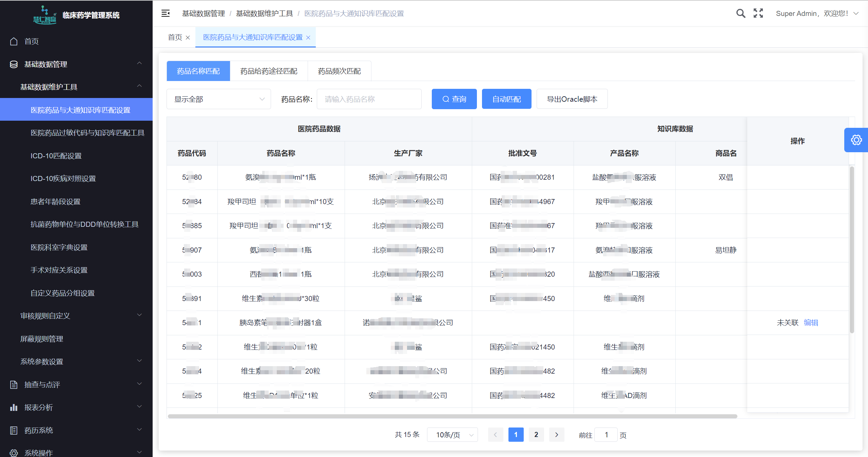868x457 pixels.
Task: Collapse the 基础数据管理 menu chevron
Action: coord(139,63)
